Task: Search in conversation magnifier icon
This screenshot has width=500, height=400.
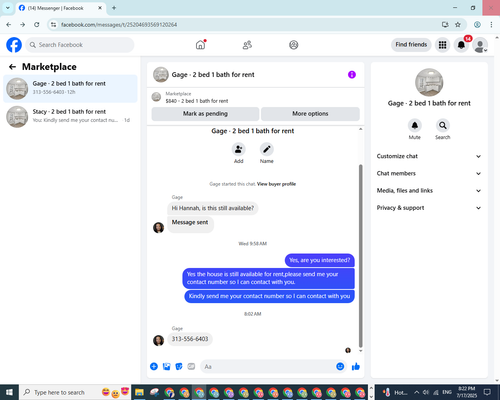Action: click(x=443, y=125)
